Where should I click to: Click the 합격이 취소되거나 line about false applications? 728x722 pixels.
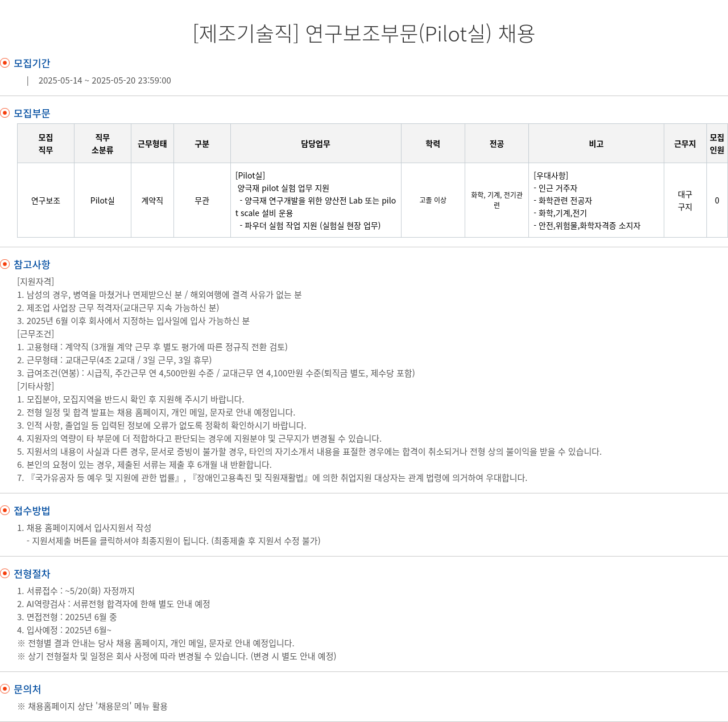pyautogui.click(x=309, y=451)
